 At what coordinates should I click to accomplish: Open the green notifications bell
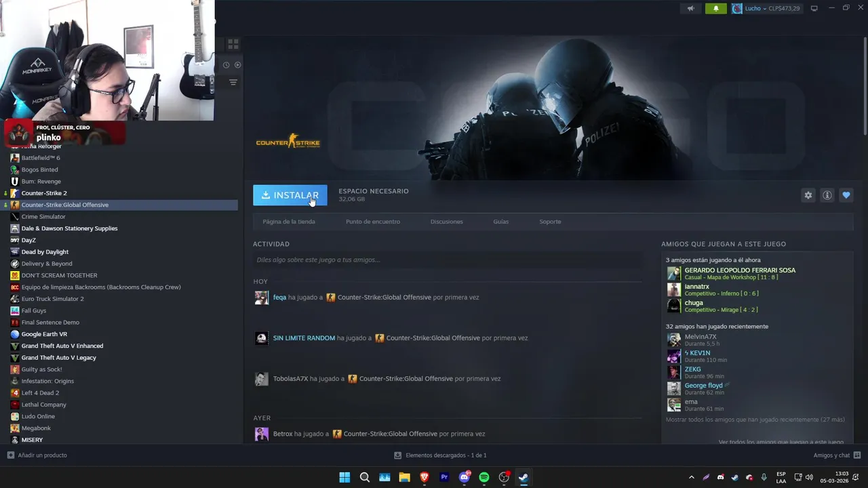click(x=716, y=8)
